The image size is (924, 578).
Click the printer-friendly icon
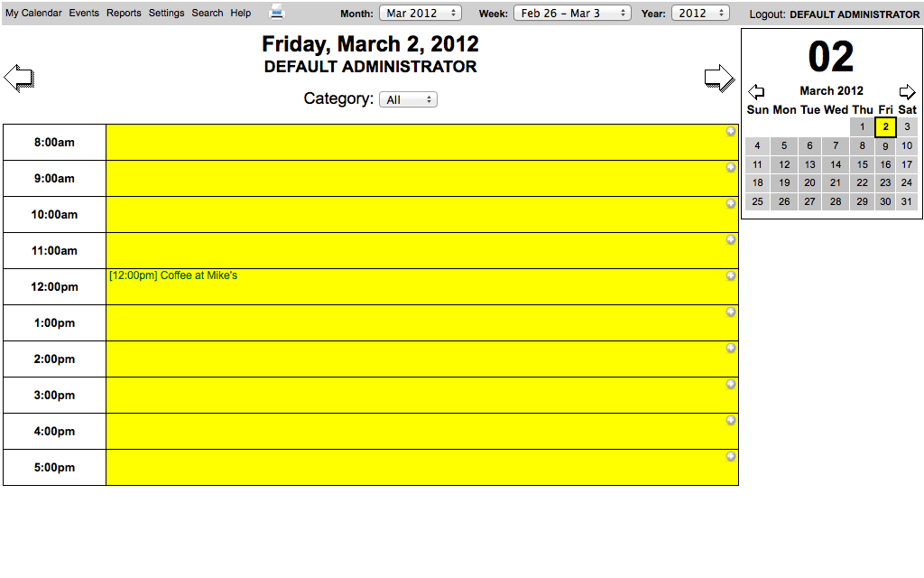[277, 12]
